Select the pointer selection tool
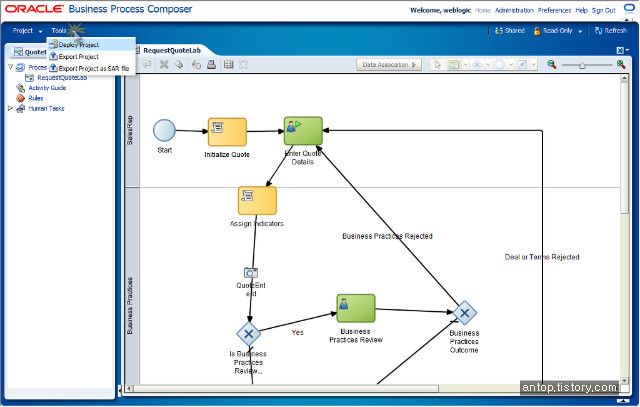Screen dimensions: 640x407 tap(438, 64)
